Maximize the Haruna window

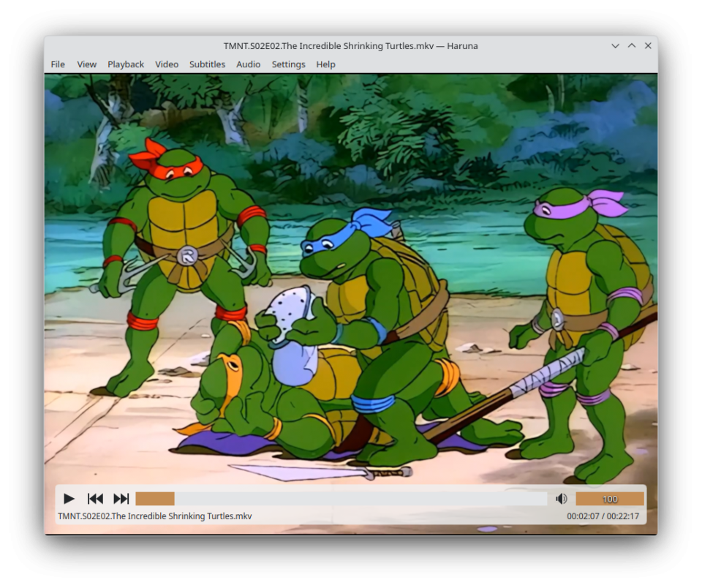point(632,45)
